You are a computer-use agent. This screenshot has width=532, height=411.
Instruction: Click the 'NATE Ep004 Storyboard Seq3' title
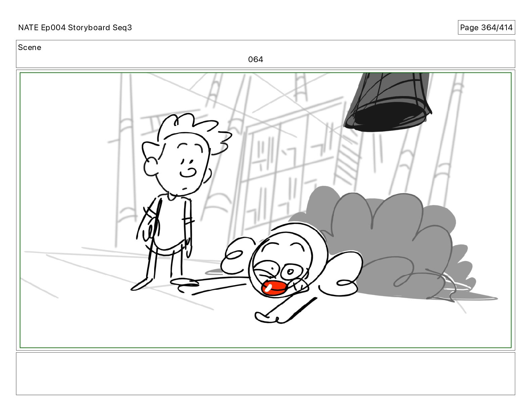pyautogui.click(x=75, y=28)
